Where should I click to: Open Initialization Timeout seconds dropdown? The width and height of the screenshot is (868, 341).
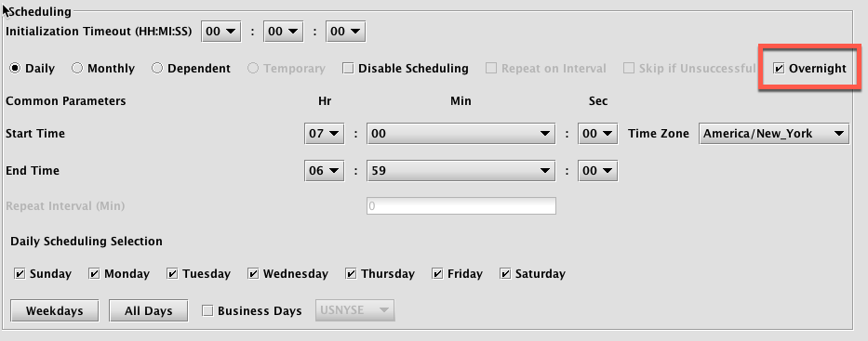coord(345,32)
